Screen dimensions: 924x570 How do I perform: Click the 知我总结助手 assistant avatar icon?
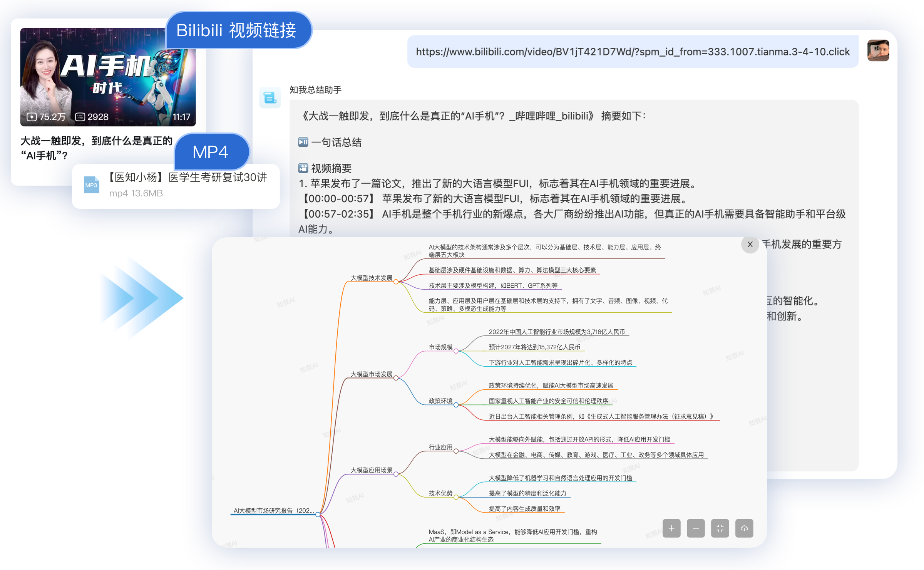pyautogui.click(x=270, y=97)
